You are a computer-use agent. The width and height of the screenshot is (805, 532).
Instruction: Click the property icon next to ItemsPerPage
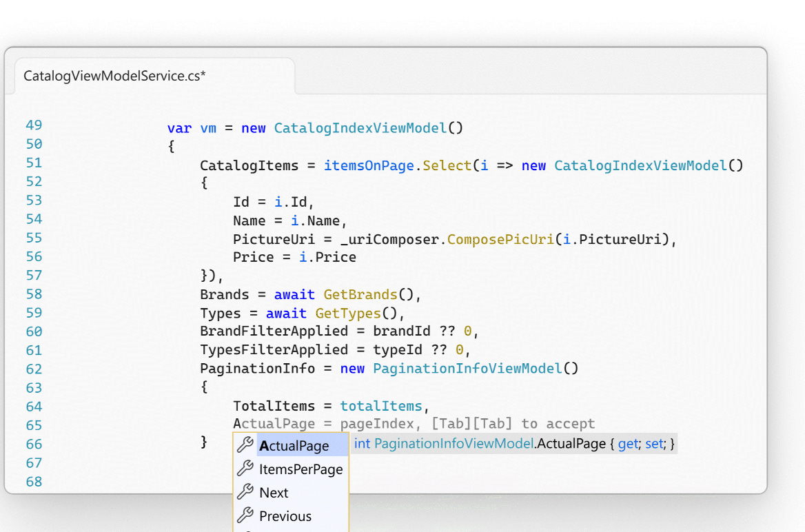coord(245,469)
